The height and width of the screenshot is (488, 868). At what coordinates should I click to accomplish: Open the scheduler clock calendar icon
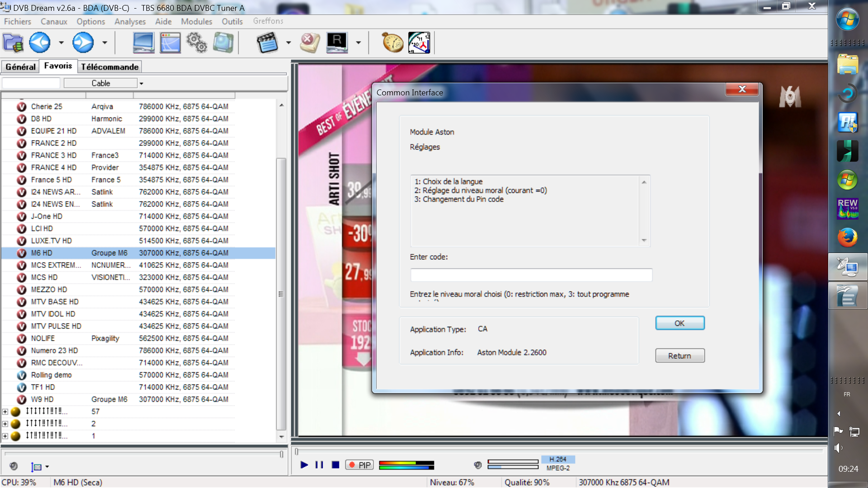click(420, 43)
